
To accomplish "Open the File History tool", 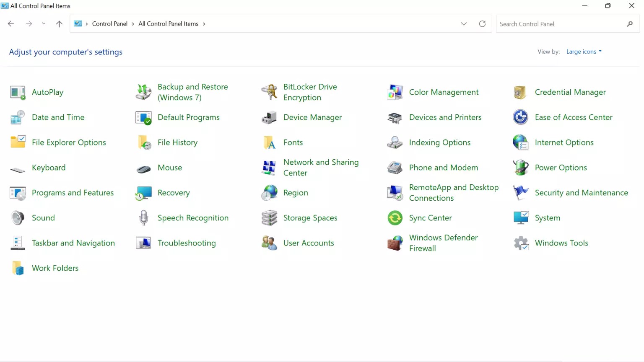I will 177,142.
